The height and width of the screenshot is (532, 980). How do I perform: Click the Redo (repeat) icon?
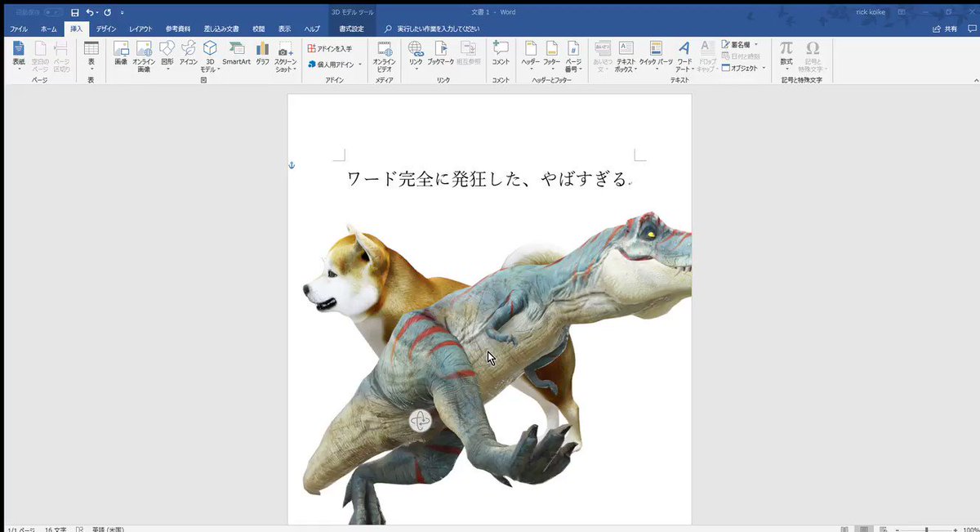click(x=107, y=13)
